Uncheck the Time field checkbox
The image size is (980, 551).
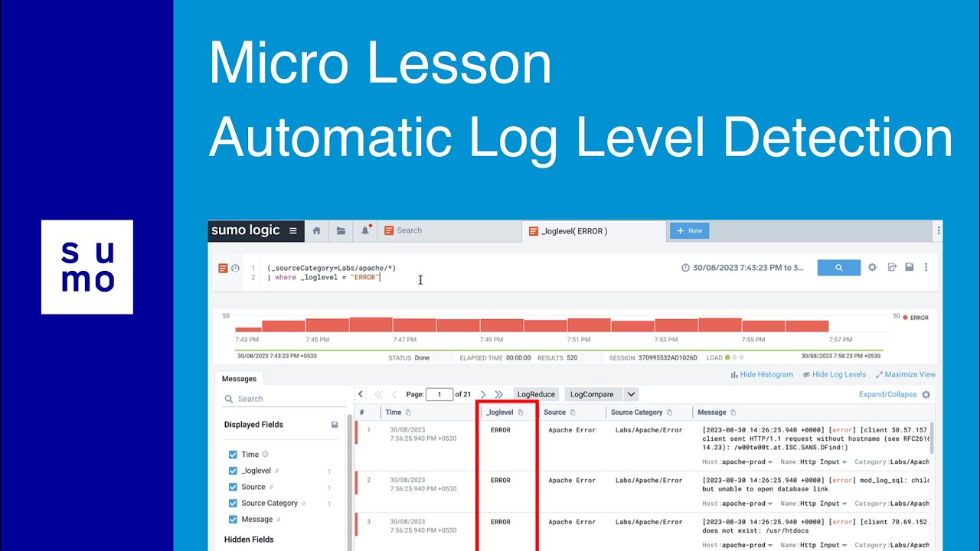233,455
